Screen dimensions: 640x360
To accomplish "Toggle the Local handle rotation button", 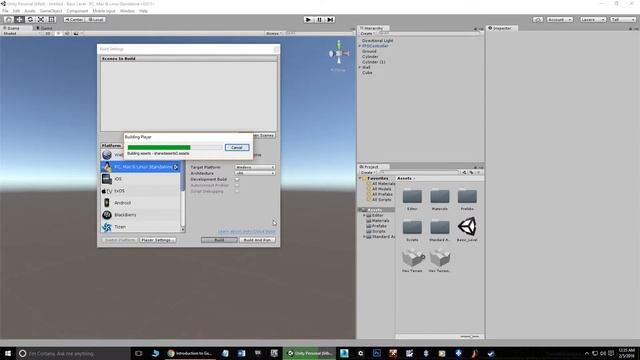I will (x=96, y=20).
